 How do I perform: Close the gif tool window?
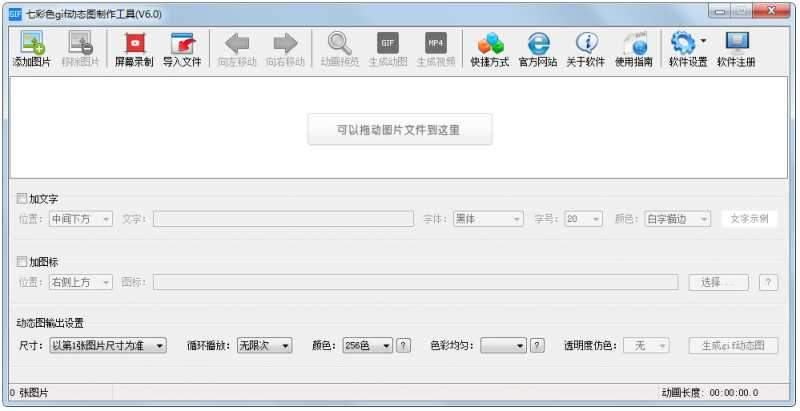click(771, 11)
